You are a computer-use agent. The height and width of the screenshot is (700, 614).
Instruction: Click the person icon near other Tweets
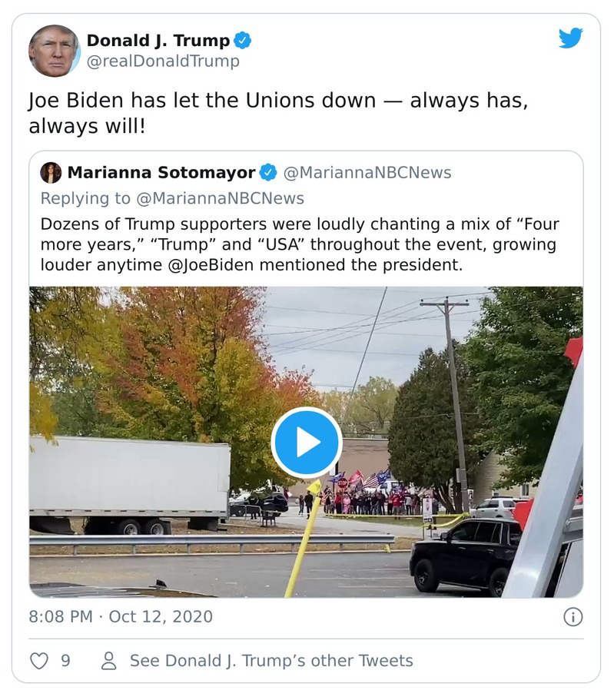click(110, 661)
